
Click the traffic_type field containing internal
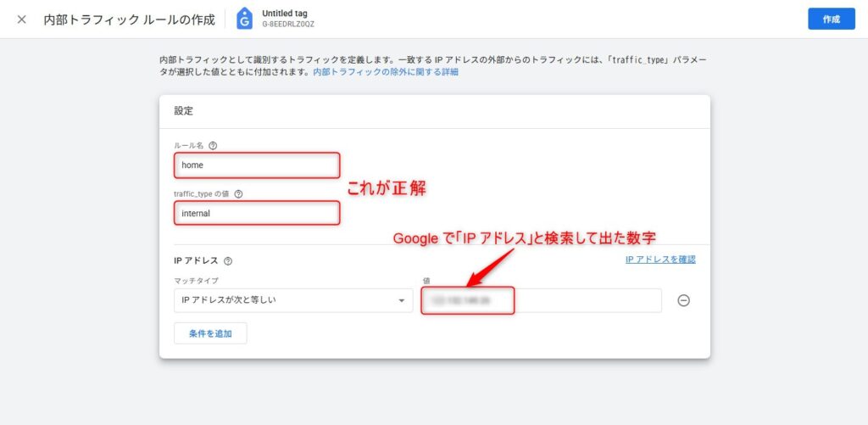pyautogui.click(x=257, y=213)
